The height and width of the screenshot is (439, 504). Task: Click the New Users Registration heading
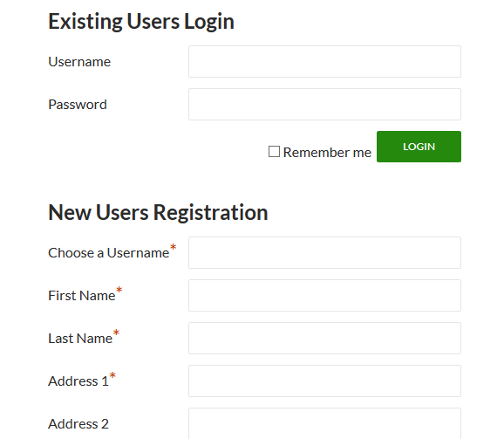[158, 213]
